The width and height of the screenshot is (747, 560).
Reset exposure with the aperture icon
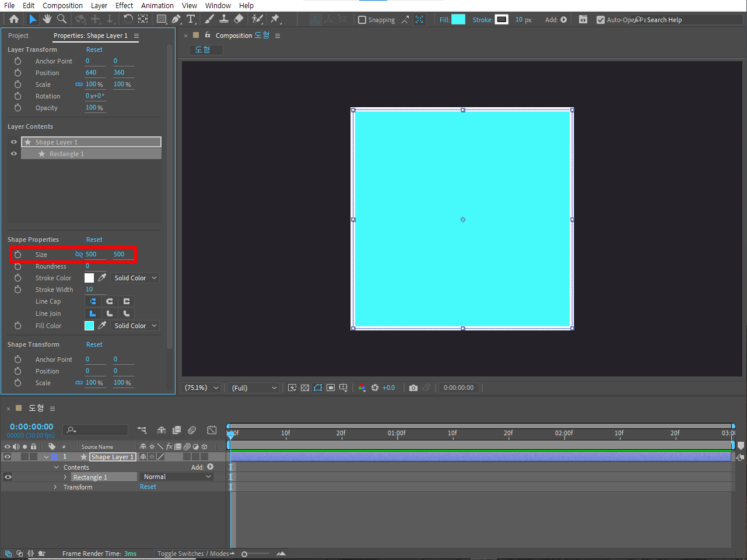[375, 388]
